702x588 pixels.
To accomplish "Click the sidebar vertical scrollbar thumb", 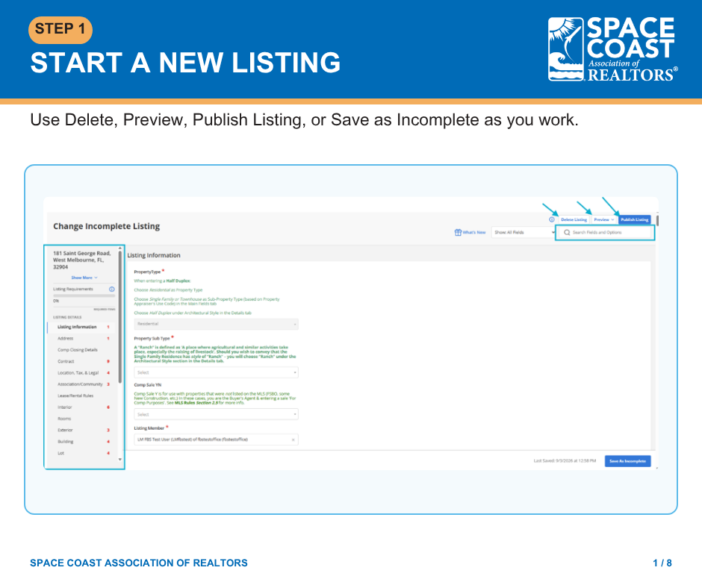I will pos(120,317).
